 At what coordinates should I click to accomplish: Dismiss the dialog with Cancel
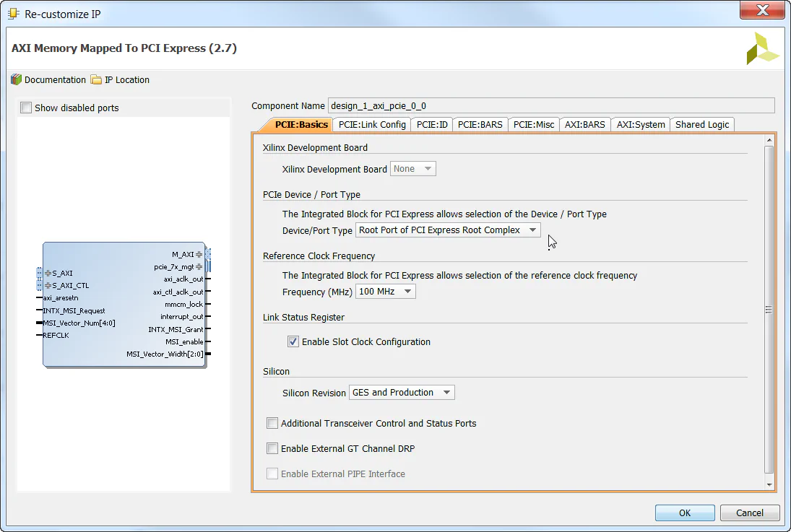point(749,513)
